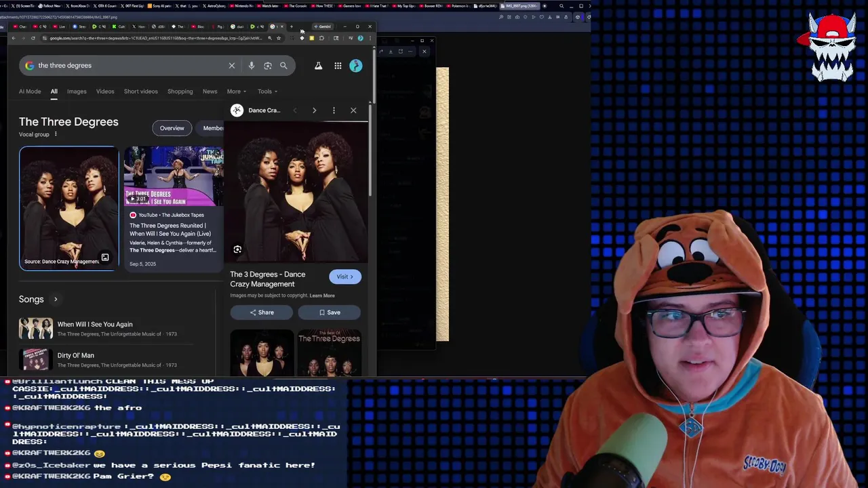Switch to Shopping results tab

(x=180, y=91)
